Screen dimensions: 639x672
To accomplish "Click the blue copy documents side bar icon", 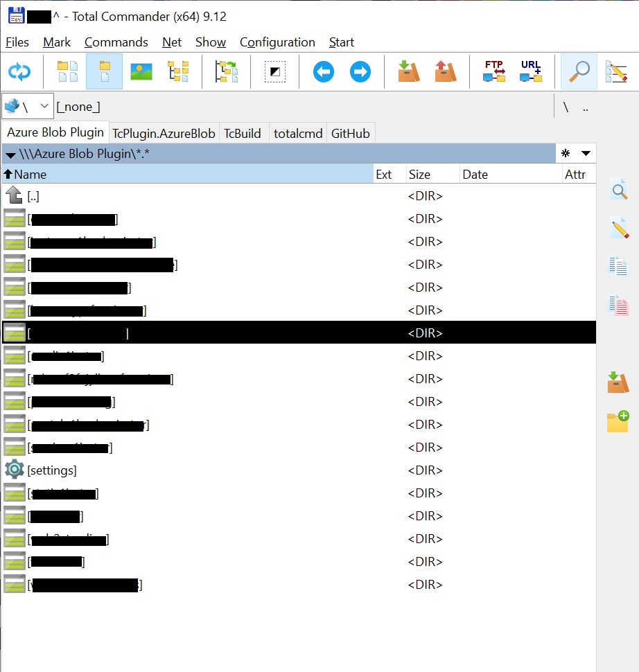I will 618,266.
